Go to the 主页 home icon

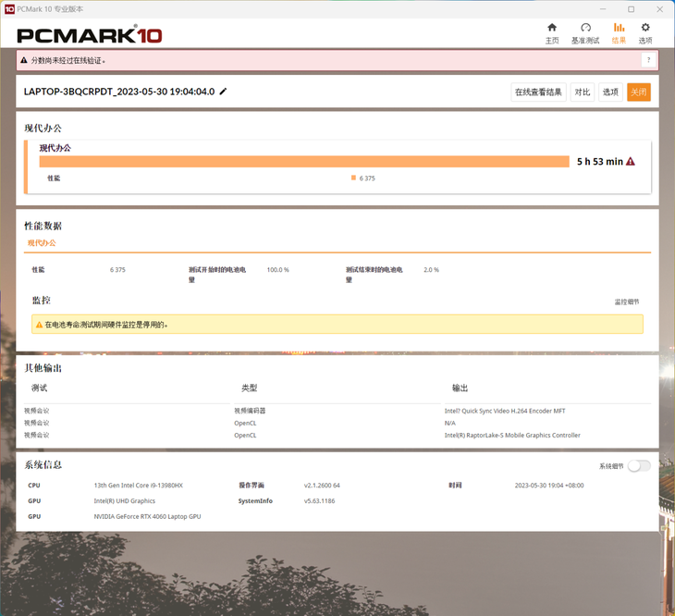[x=552, y=33]
